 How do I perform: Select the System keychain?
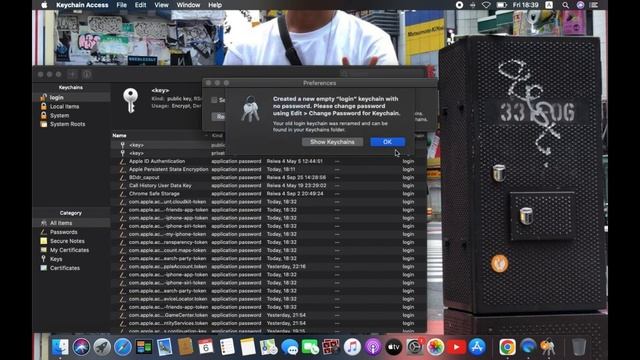coord(71,116)
